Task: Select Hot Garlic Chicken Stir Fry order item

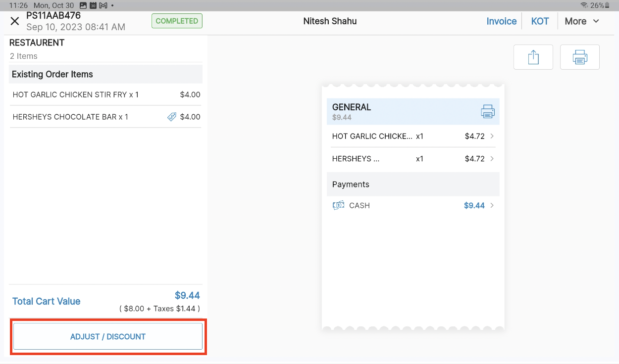Action: (x=76, y=94)
